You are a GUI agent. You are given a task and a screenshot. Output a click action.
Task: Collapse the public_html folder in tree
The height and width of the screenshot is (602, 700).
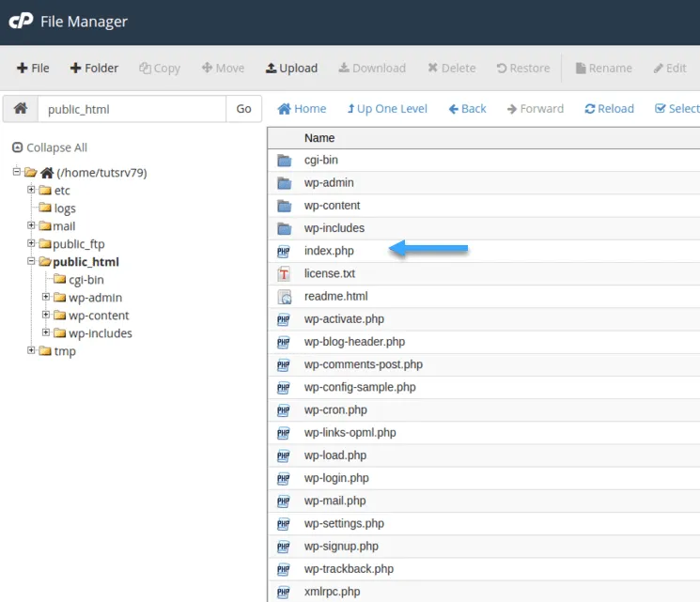31,260
